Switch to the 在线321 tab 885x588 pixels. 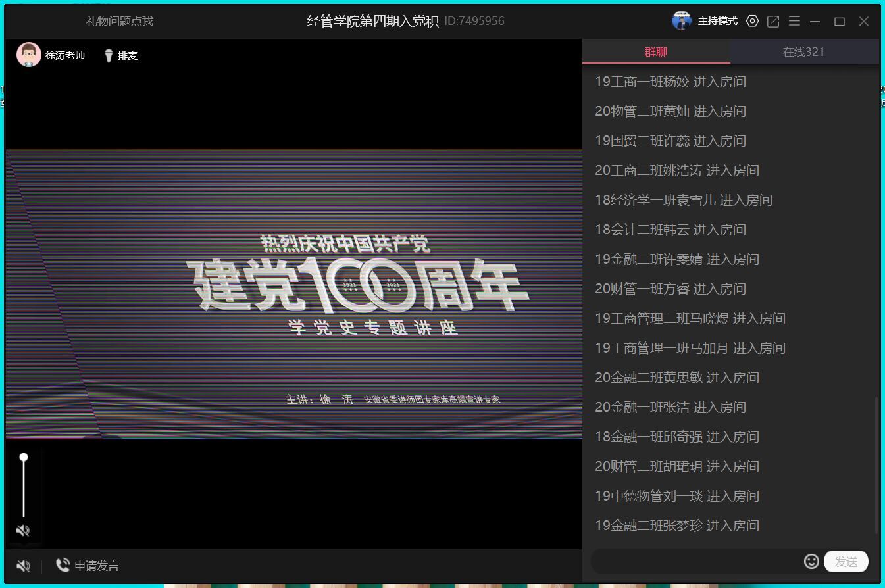(803, 52)
